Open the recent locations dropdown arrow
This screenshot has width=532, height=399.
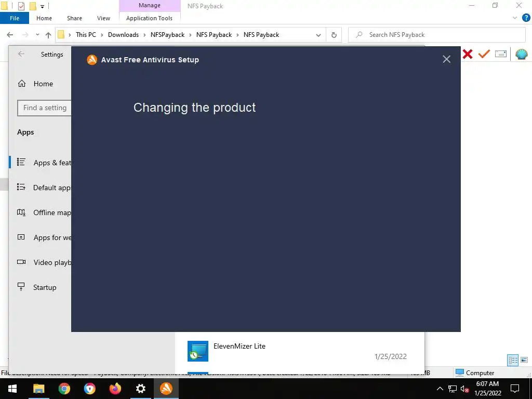pos(37,35)
